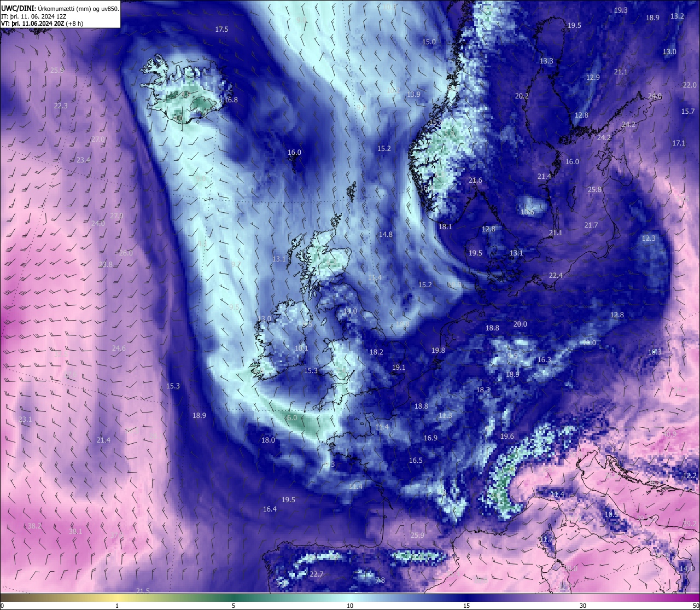
Task: Click the 16.9 value label
Action: [x=430, y=438]
